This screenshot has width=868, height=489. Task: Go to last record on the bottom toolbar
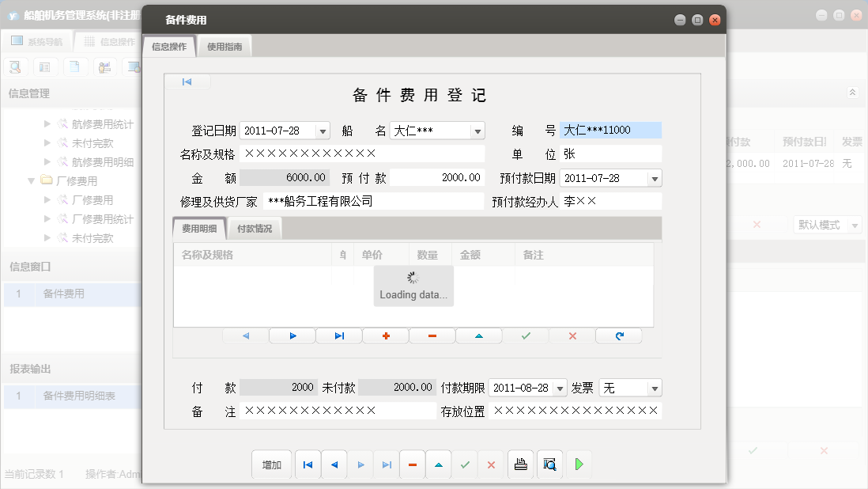[x=386, y=464]
